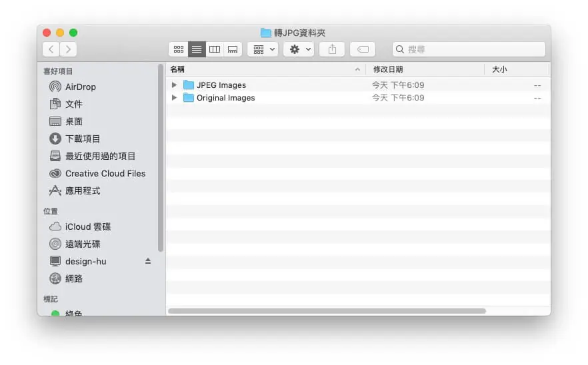
Task: Select the JPEG Images folder row
Action: 358,85
